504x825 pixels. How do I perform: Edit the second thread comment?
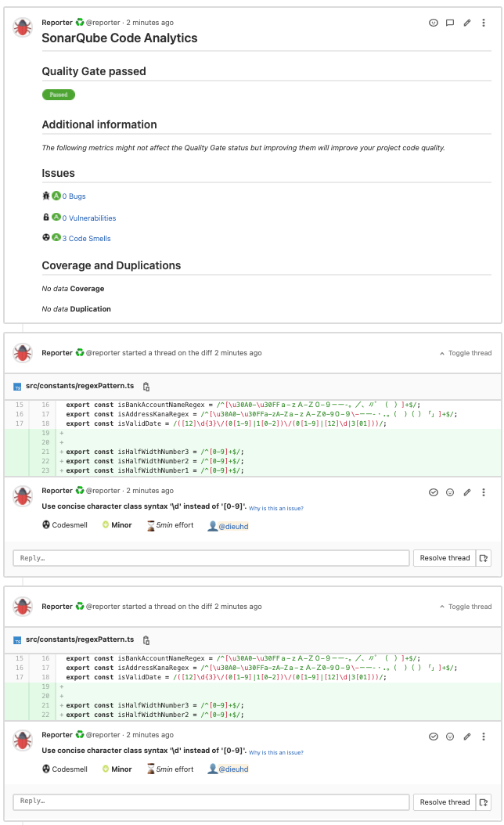click(466, 737)
